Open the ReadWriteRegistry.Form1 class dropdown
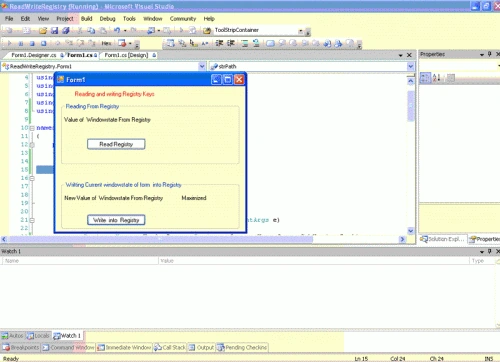 [202, 66]
